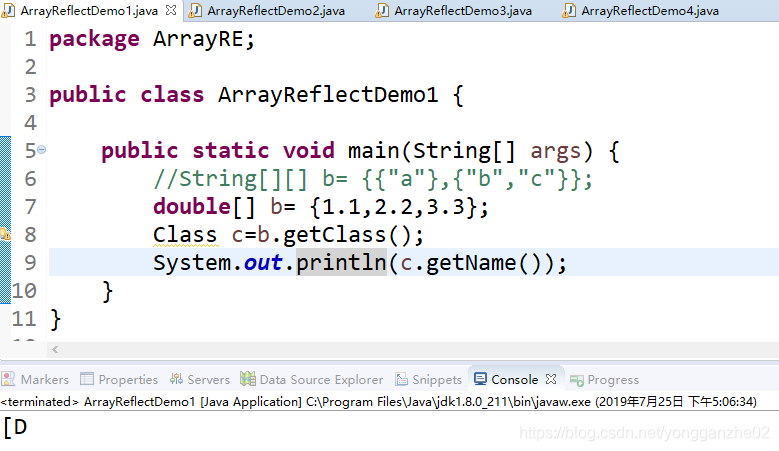Click the package keyword on line 1

94,39
